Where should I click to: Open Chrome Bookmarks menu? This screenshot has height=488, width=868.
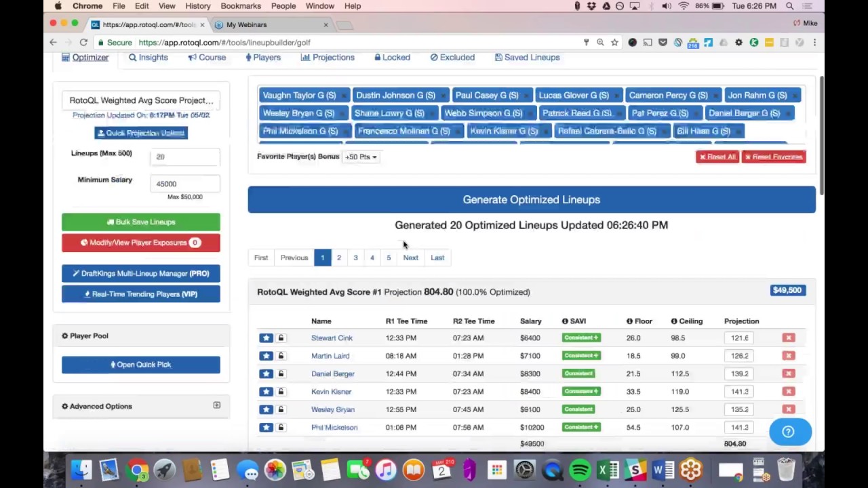241,6
